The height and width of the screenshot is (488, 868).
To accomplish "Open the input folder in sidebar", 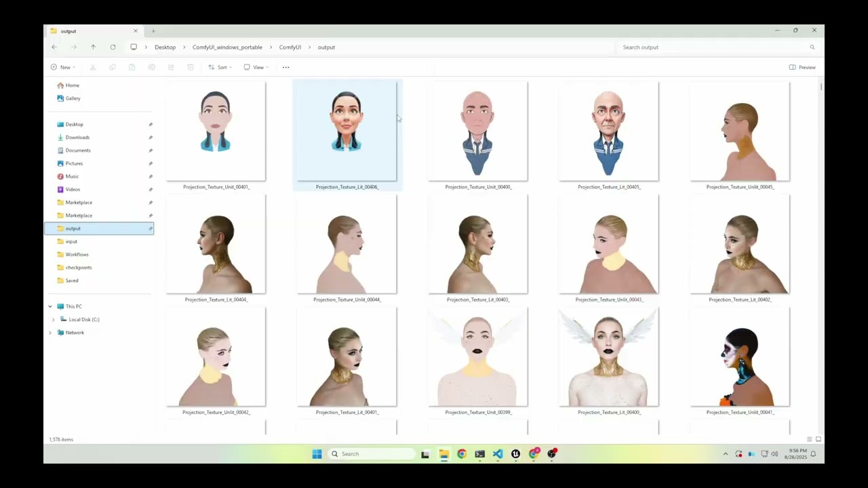I will 71,241.
